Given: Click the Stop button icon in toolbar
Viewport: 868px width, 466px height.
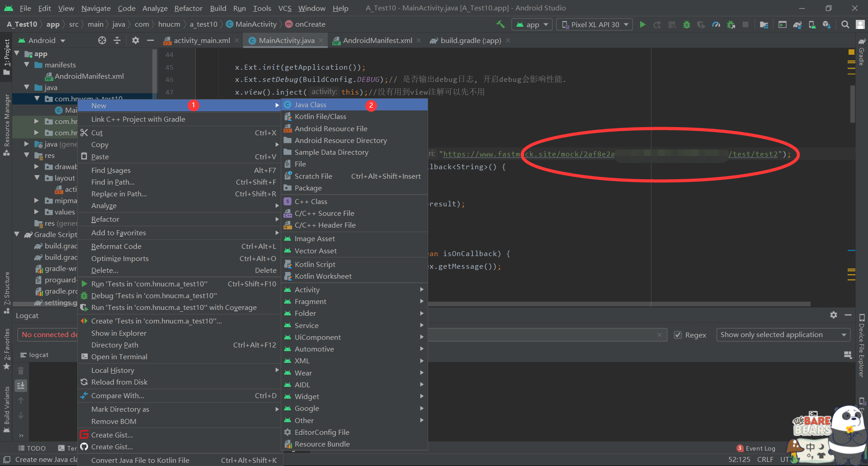Looking at the screenshot, I should pos(745,24).
